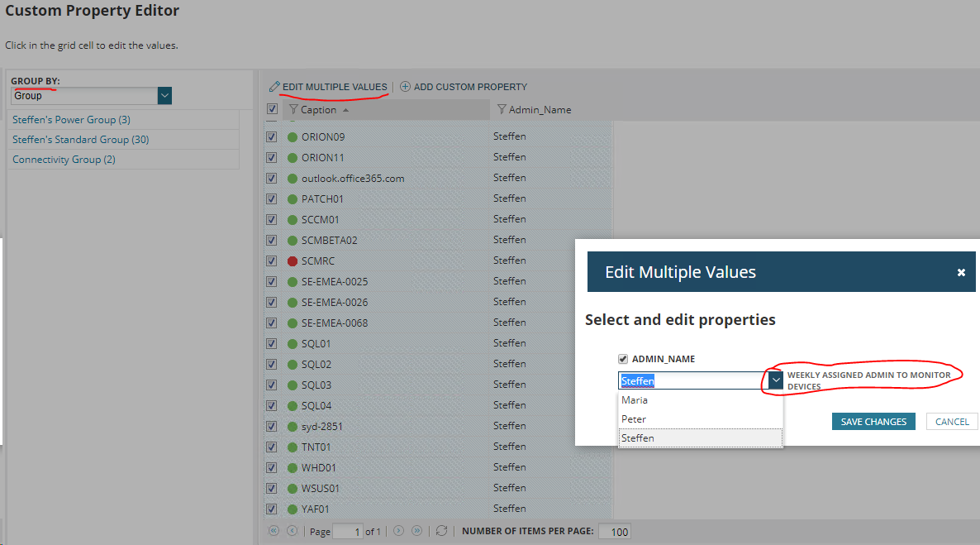
Task: Click the page number input field
Action: [348, 531]
